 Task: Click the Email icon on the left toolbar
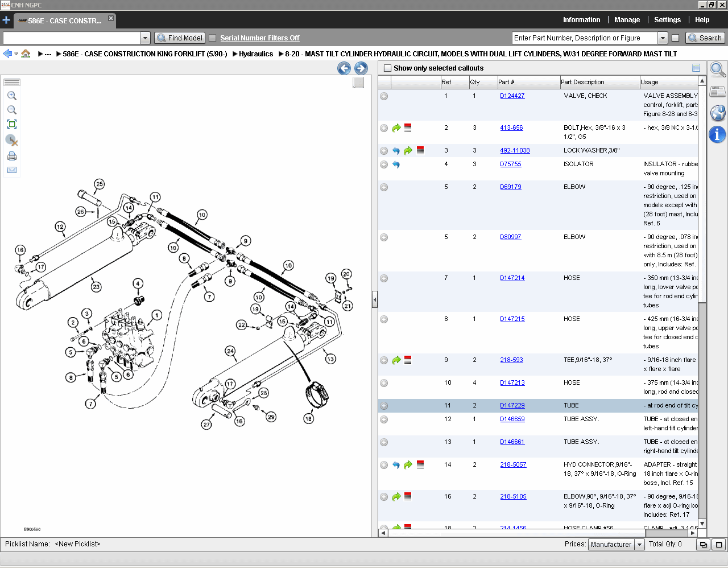[x=11, y=168]
